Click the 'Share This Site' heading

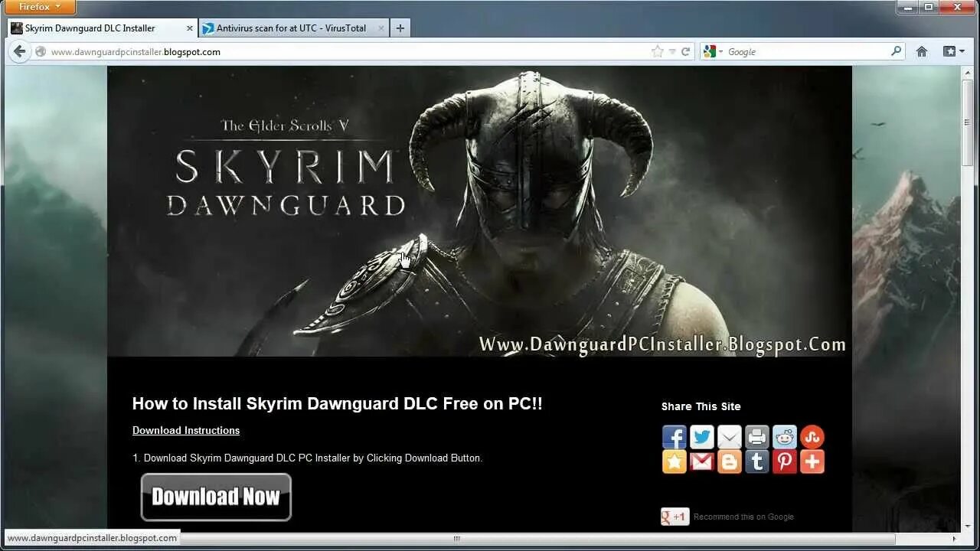[701, 406]
